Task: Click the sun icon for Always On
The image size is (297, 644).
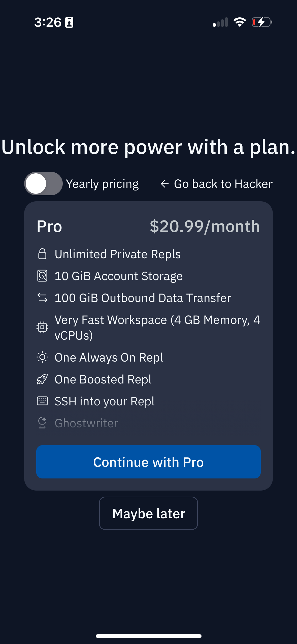Action: (x=42, y=357)
